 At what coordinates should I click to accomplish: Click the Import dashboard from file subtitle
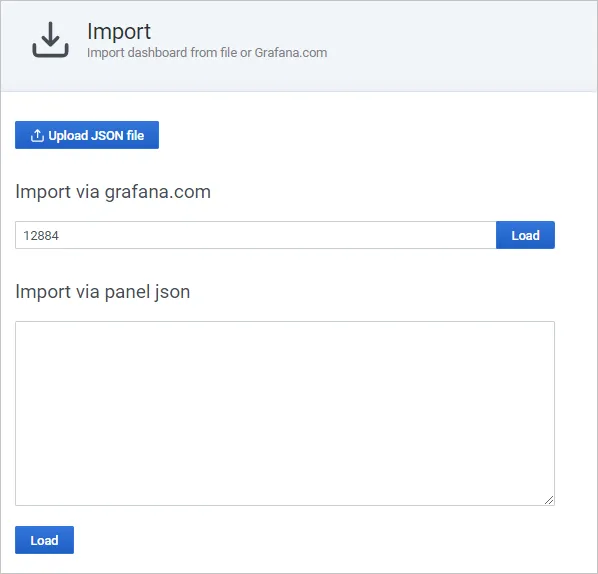pyautogui.click(x=207, y=53)
